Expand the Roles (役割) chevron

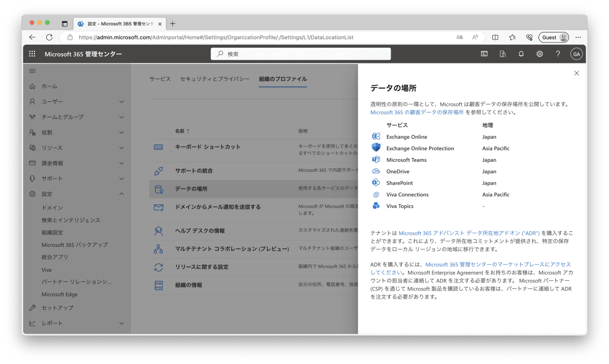[x=121, y=132]
